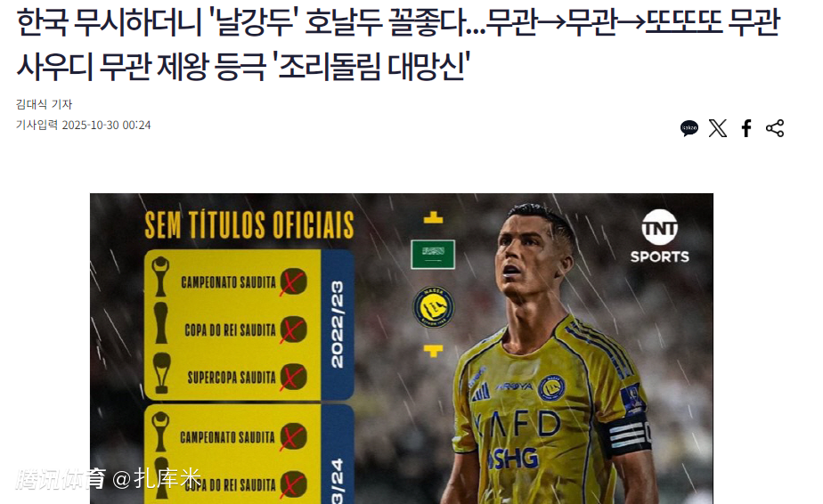Click the 腾讯体育 watermark text
The height and width of the screenshot is (504, 823).
[61, 479]
